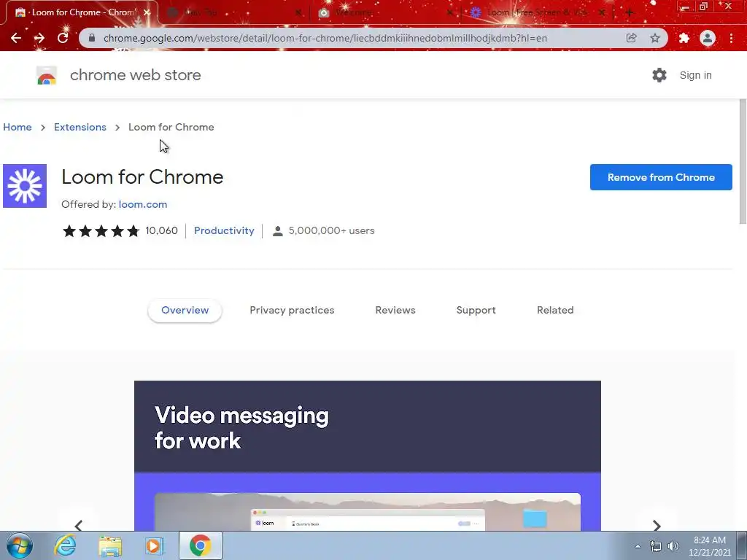747x560 pixels.
Task: Go to Extensions breadcrumb link
Action: 80,127
